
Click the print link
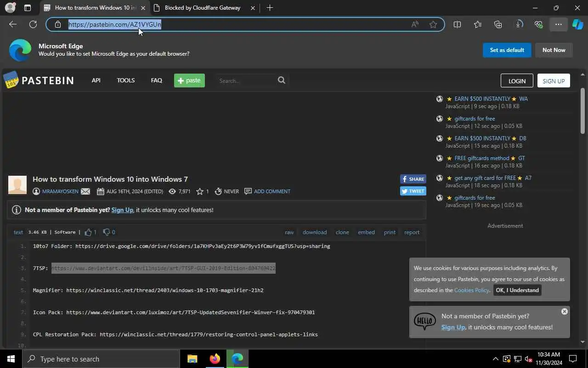[x=390, y=232]
